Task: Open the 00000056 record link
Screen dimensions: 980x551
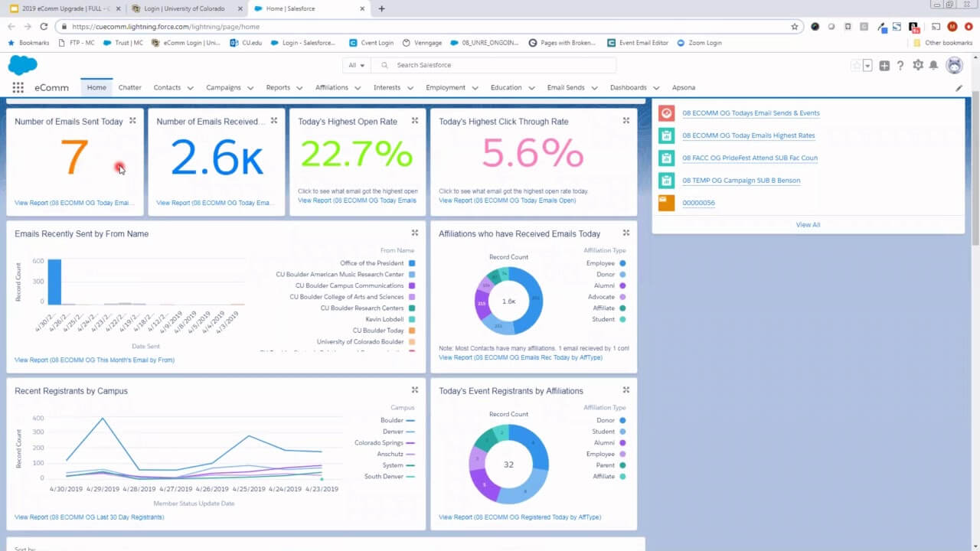Action: (698, 203)
